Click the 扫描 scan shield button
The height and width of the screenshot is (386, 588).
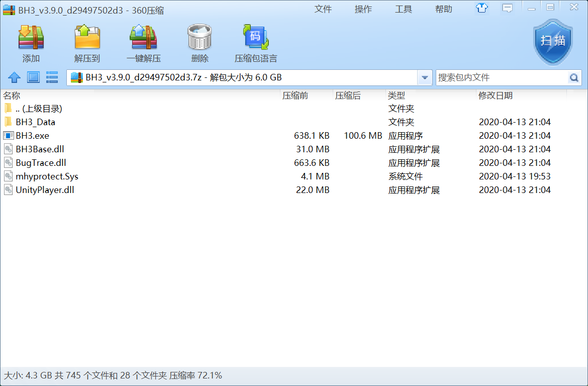(x=553, y=42)
